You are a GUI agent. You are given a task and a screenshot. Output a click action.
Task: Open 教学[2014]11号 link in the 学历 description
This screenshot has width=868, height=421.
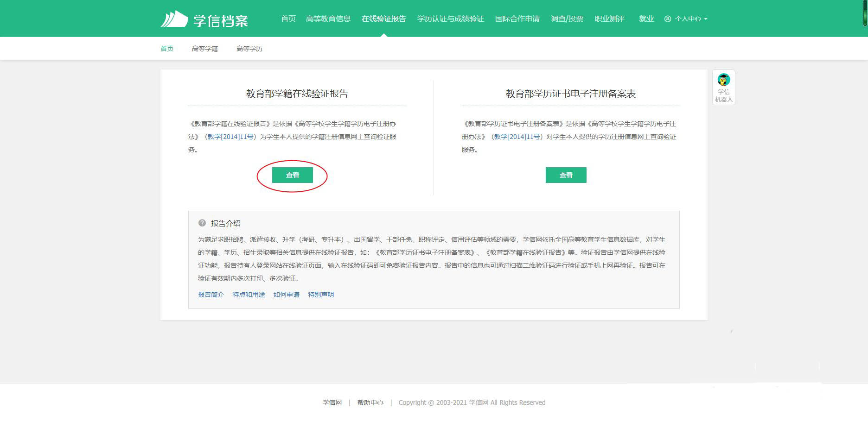(x=517, y=137)
